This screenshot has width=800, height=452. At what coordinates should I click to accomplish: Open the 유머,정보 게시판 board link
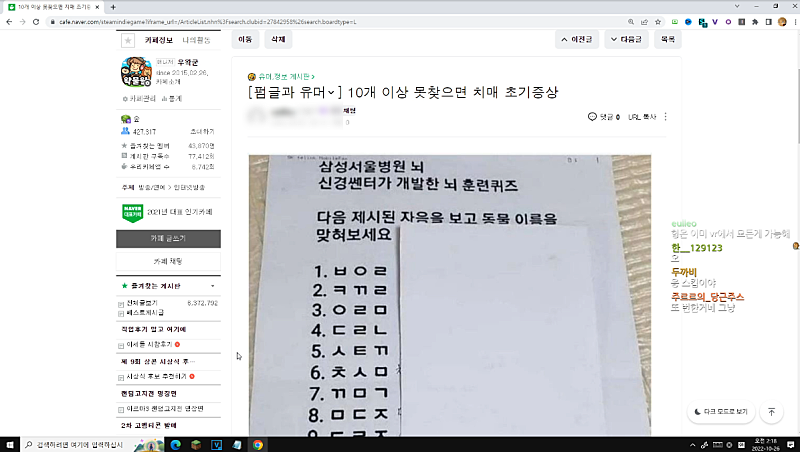(x=284, y=77)
